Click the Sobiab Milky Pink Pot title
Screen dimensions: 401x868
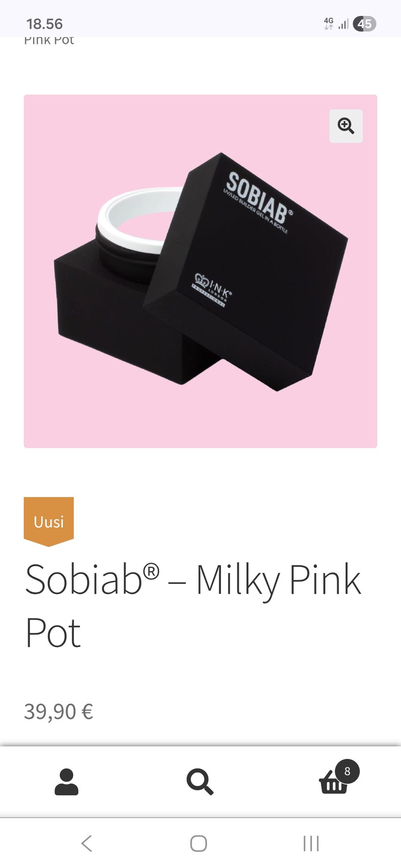click(x=193, y=606)
